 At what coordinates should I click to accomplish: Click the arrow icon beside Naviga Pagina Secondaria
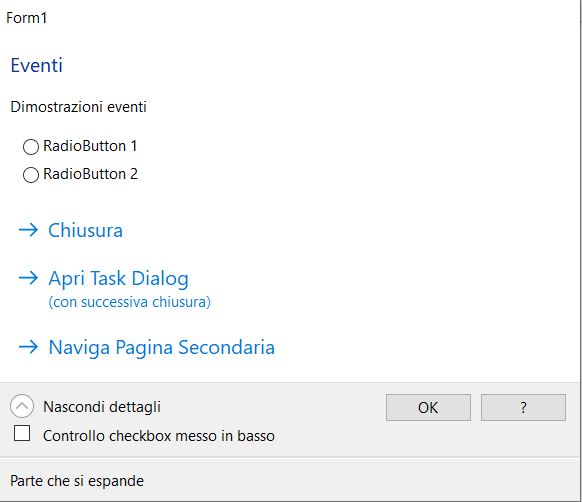point(28,347)
